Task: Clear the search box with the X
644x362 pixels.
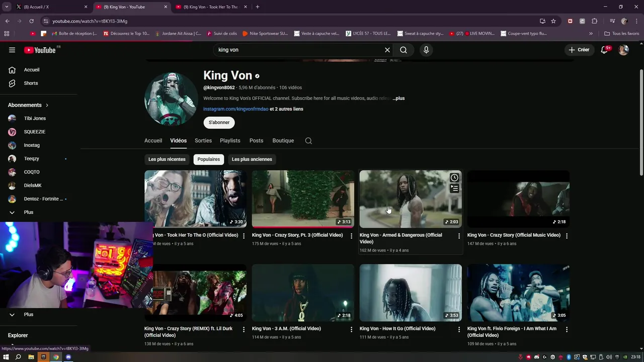Action: (387, 50)
